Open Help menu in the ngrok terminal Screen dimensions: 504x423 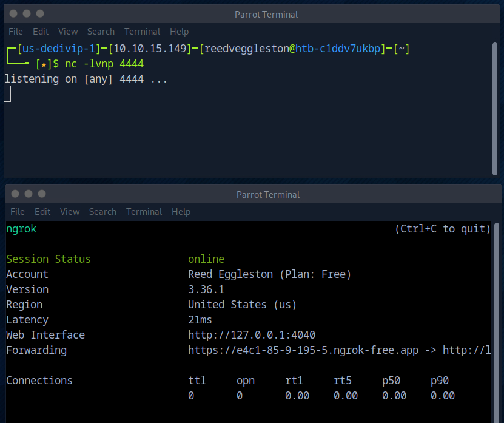click(x=181, y=212)
